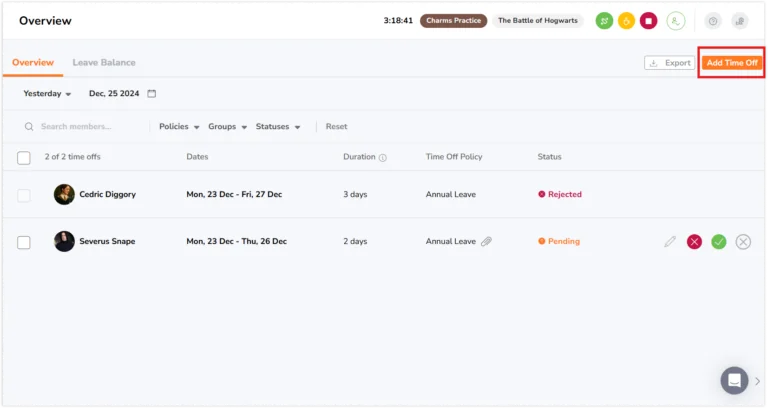The width and height of the screenshot is (768, 408).
Task: Tick the select-all time offs checkbox
Action: [24, 158]
